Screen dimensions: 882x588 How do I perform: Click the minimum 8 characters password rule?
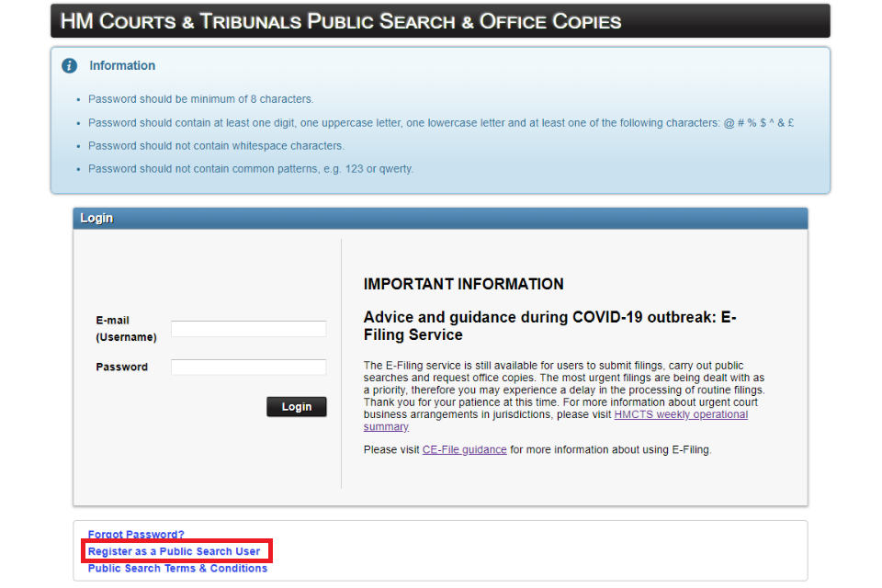(200, 99)
